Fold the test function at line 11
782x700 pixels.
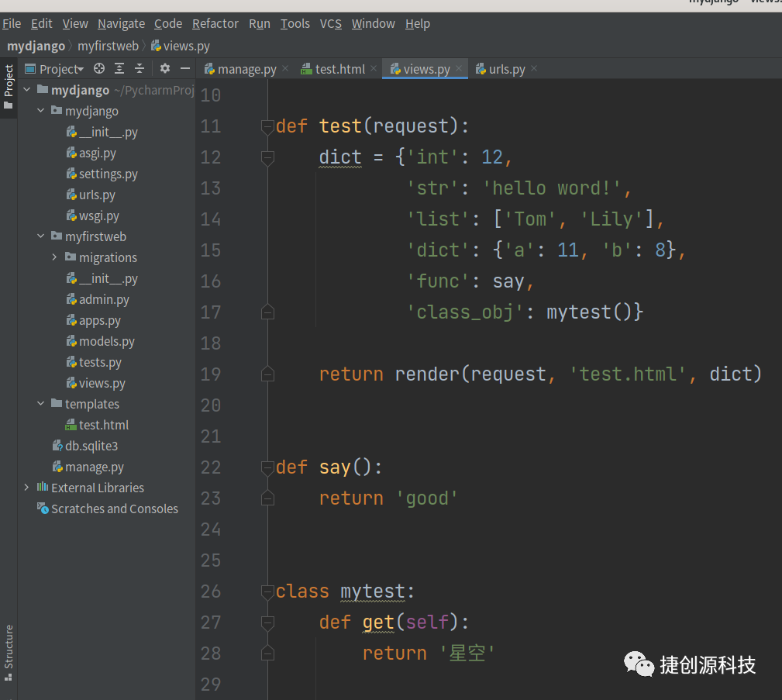pyautogui.click(x=268, y=126)
